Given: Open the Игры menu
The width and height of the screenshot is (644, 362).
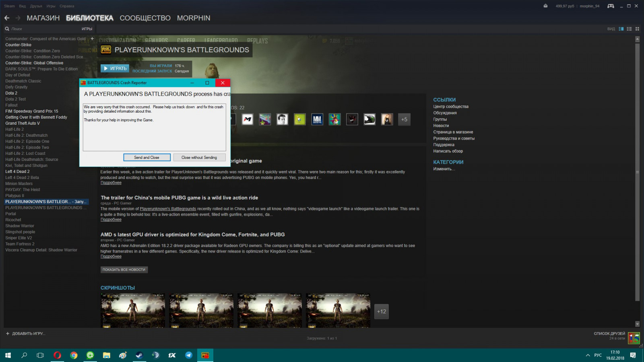Looking at the screenshot, I should (x=51, y=6).
